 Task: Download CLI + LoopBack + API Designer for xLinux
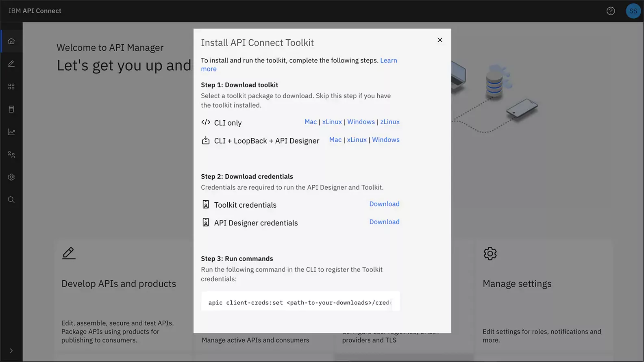click(357, 140)
